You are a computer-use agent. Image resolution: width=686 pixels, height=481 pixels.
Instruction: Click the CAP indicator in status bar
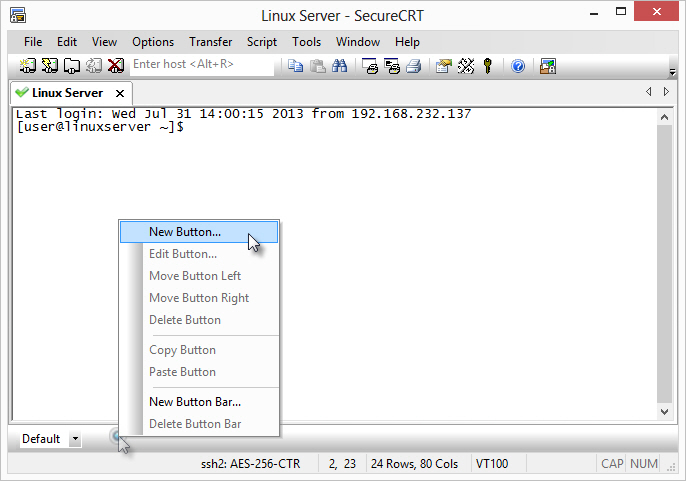click(x=612, y=464)
